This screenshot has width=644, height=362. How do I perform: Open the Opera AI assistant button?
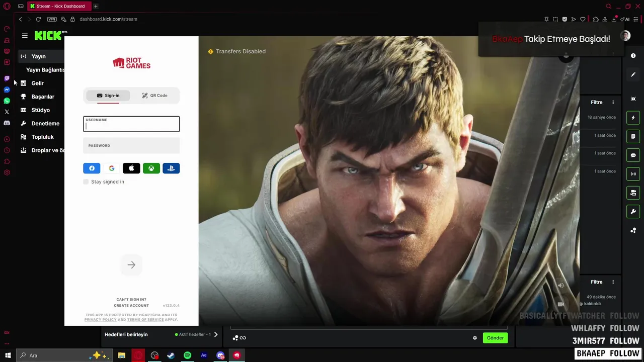click(625, 19)
